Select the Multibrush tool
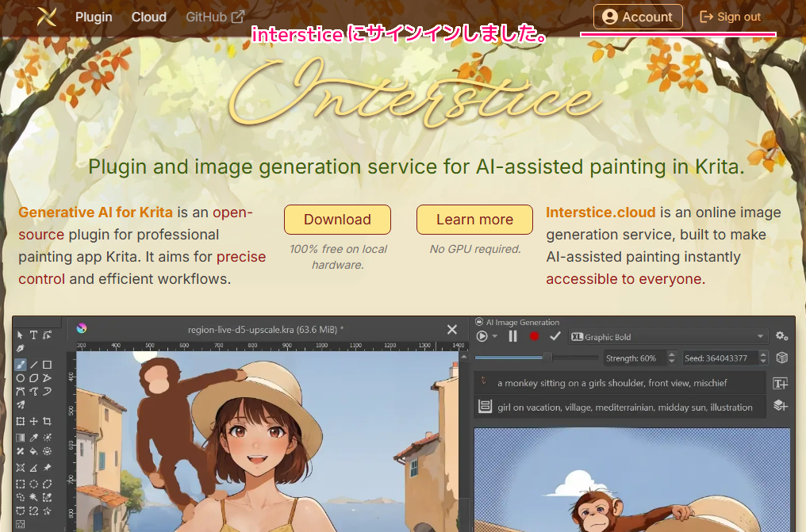The height and width of the screenshot is (532, 806). [x=20, y=404]
